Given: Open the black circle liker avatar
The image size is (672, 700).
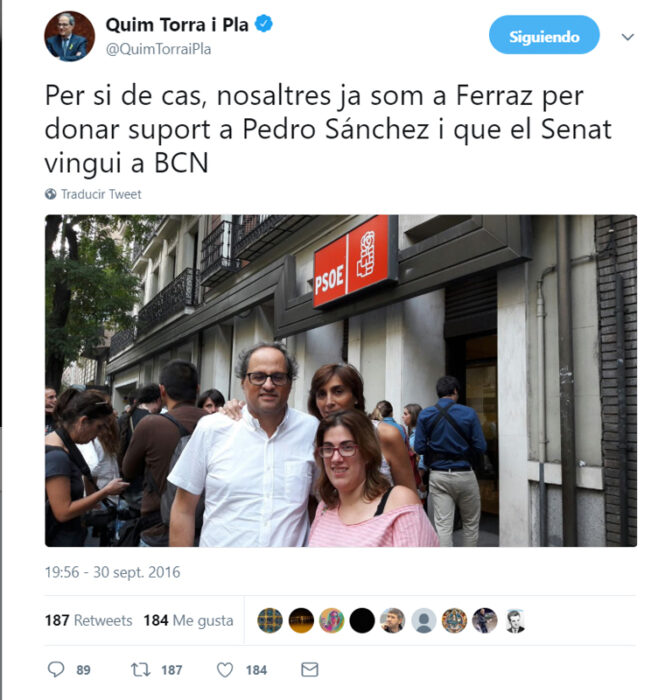Looking at the screenshot, I should point(362,621).
